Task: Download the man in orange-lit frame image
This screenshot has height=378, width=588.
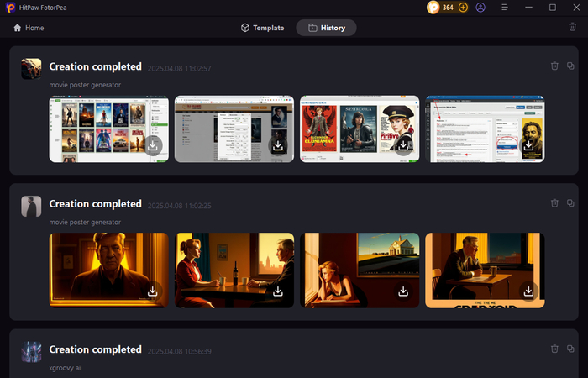Action: point(153,291)
